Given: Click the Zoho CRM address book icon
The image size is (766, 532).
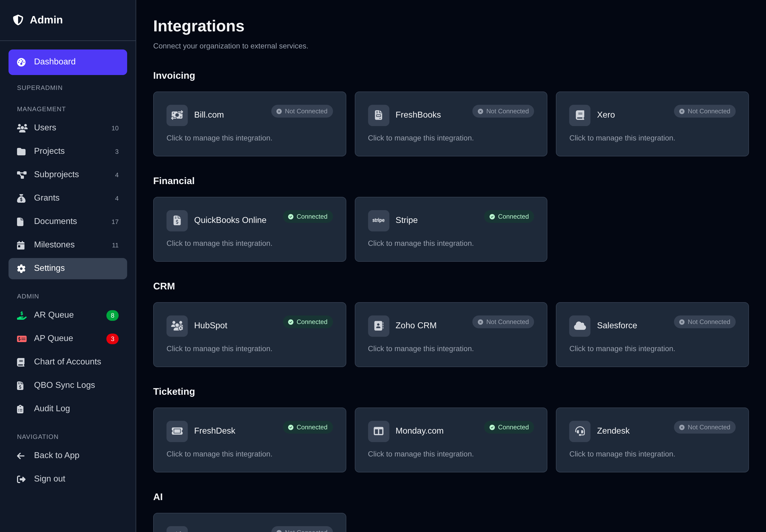Looking at the screenshot, I should click(378, 326).
